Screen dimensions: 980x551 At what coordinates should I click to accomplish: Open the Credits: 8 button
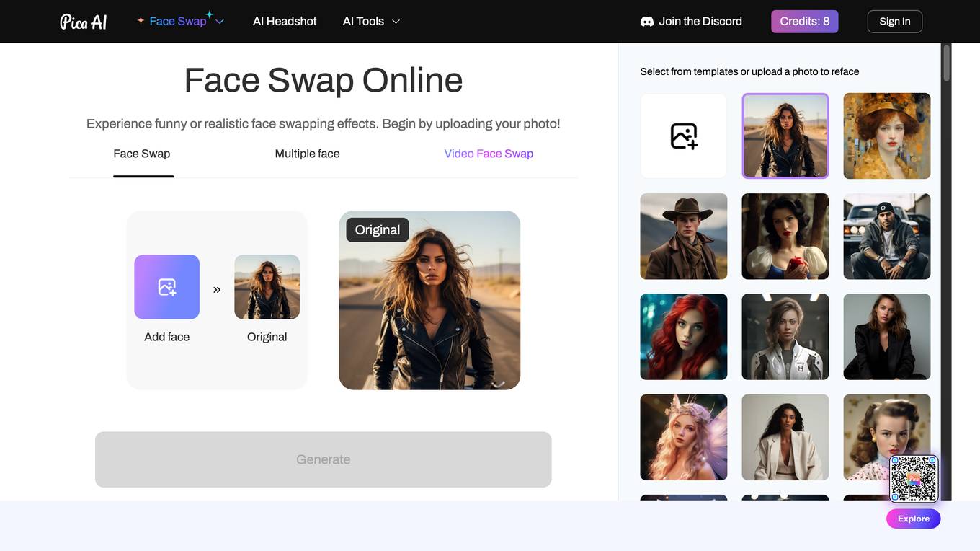tap(804, 21)
